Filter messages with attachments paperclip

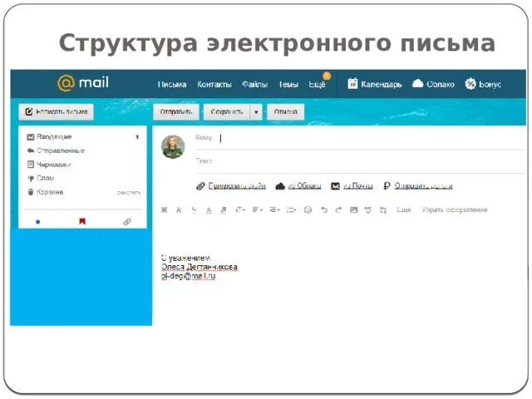(x=127, y=222)
